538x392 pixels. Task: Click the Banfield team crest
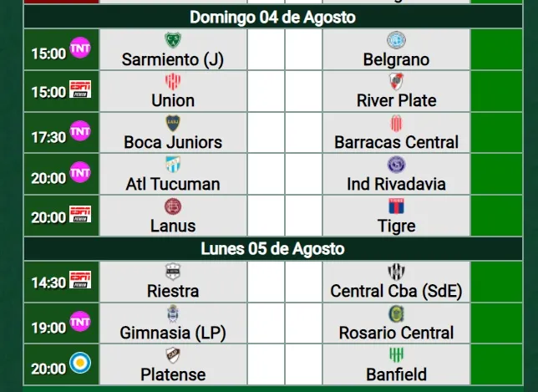click(396, 354)
